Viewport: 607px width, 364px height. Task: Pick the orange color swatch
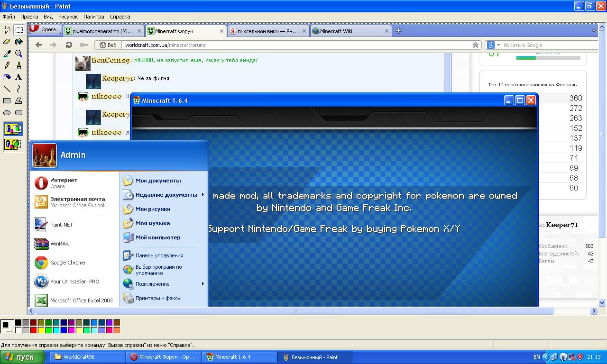[x=117, y=330]
